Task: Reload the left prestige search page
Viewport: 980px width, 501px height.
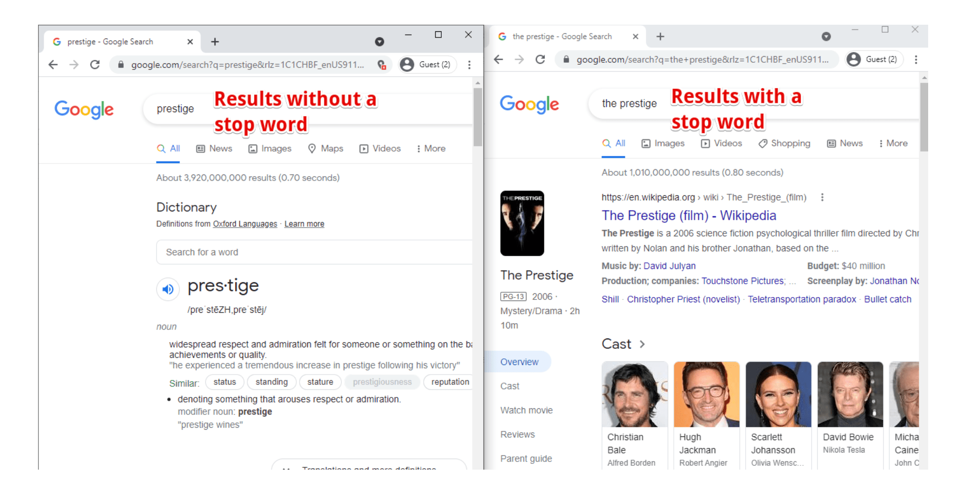Action: tap(95, 65)
